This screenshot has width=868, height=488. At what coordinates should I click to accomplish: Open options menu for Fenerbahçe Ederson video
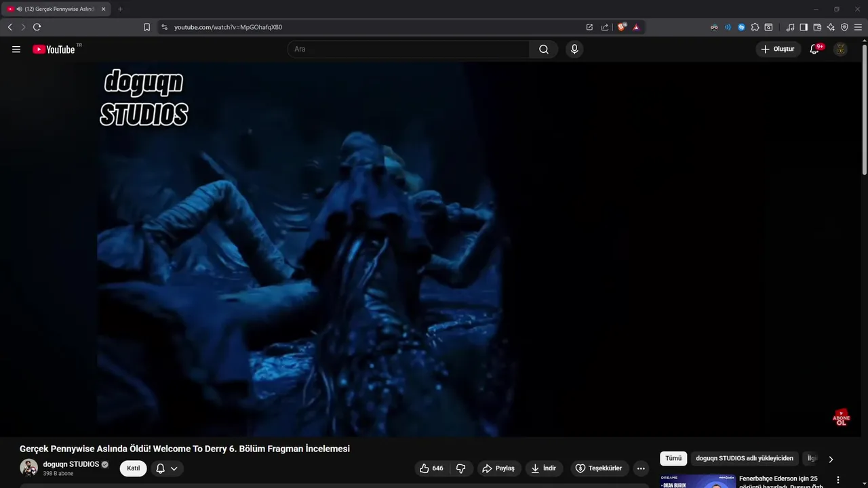click(x=838, y=480)
